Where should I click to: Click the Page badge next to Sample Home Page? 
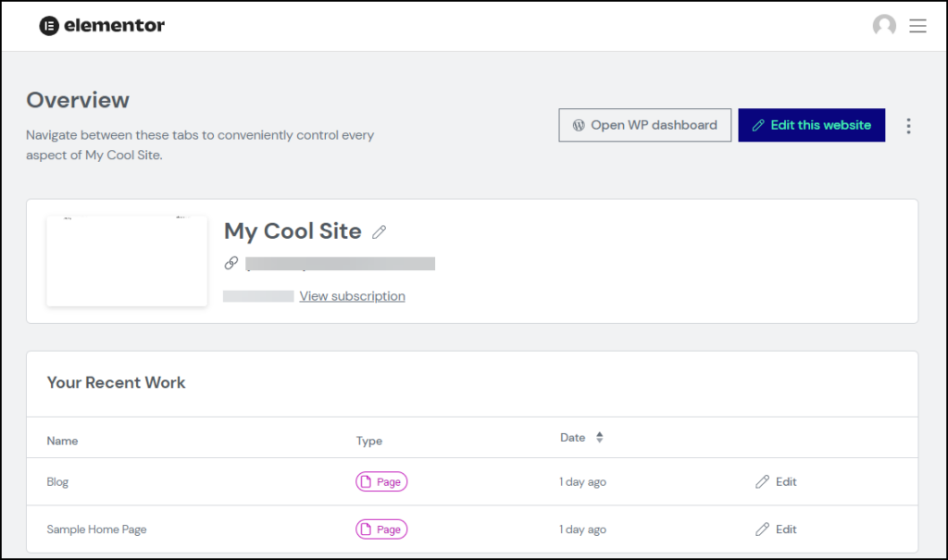(x=381, y=529)
